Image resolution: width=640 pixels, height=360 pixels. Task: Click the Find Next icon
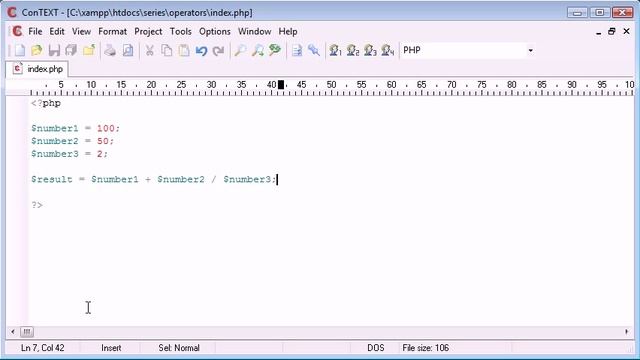coord(258,51)
